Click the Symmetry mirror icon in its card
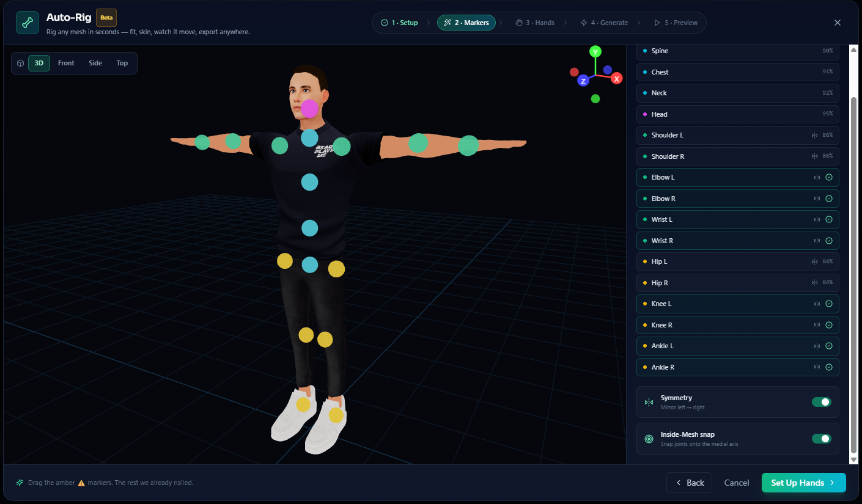Image resolution: width=862 pixels, height=504 pixels. (649, 402)
